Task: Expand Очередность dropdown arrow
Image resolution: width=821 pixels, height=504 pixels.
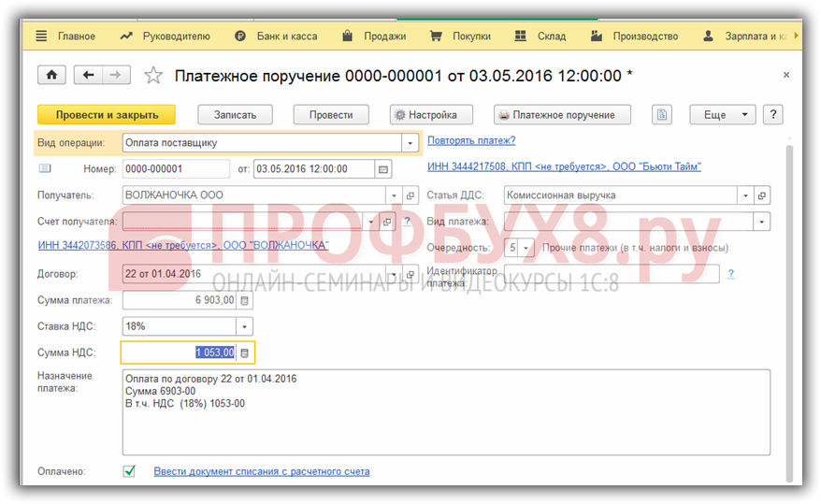Action: pyautogui.click(x=526, y=248)
